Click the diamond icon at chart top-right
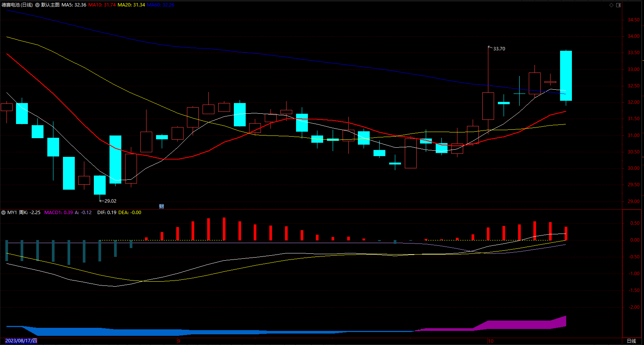644x345 pixels. click(611, 5)
